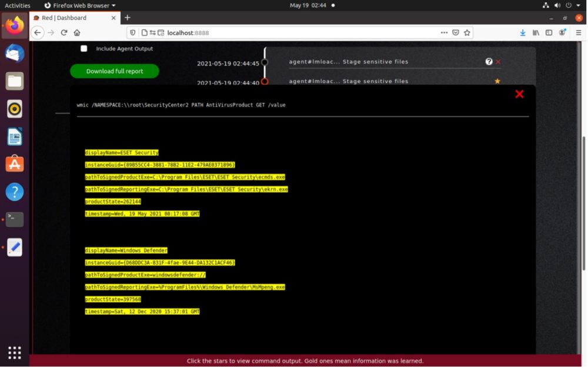588x368 pixels.
Task: Click the wmic command text at popup top
Action: point(181,105)
